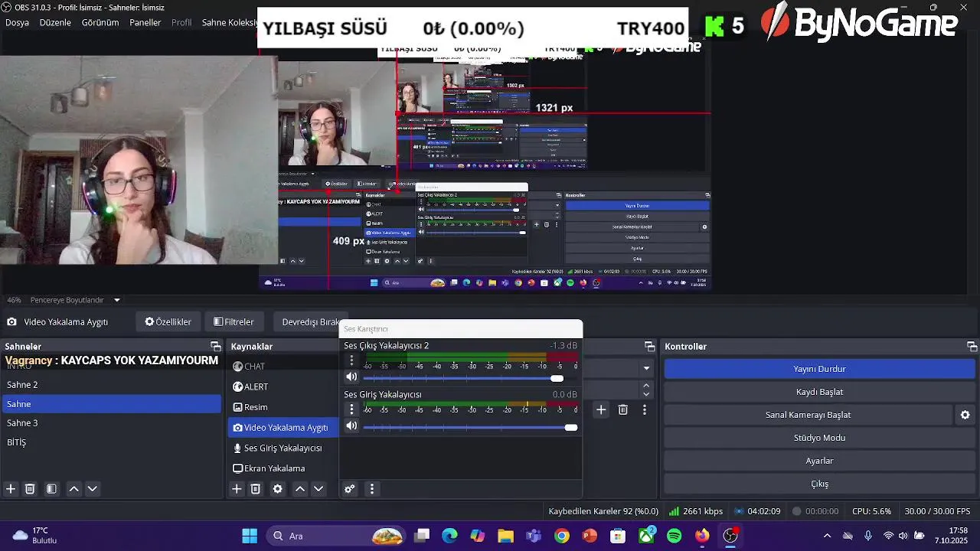
Task: Select scene BİTİŞ
Action: click(111, 442)
